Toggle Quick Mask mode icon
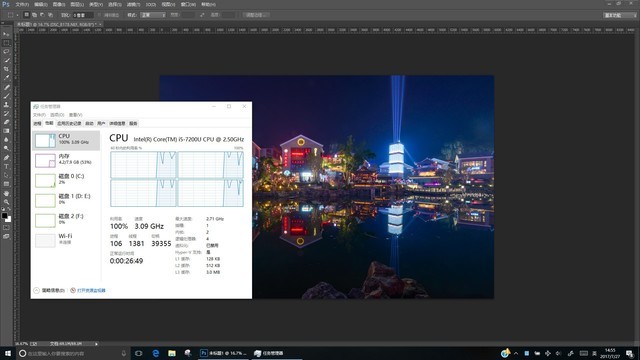 point(6,228)
